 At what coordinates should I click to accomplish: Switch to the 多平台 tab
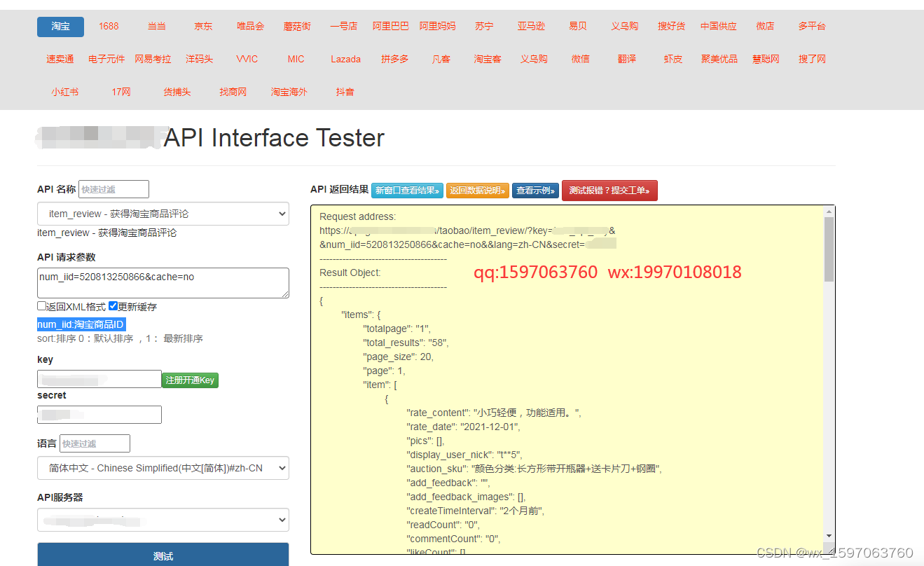click(x=812, y=27)
